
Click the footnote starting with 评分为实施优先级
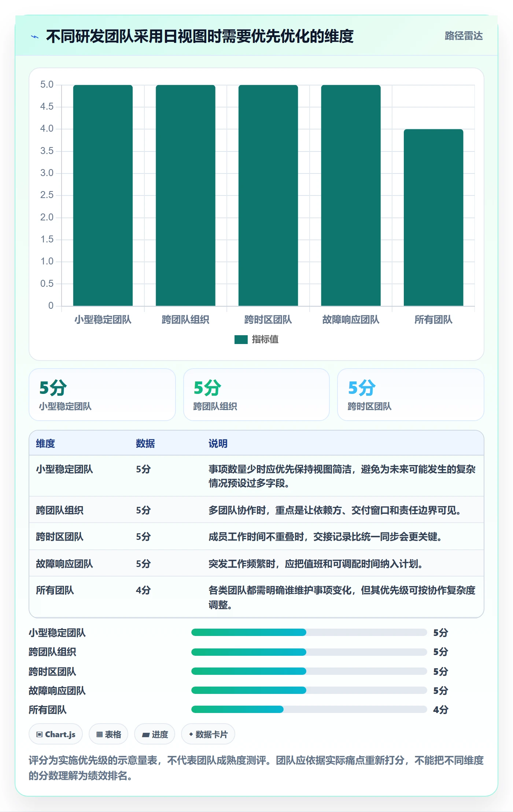(256, 768)
